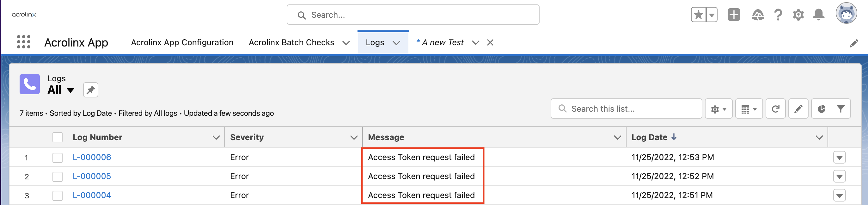Switch to Acrolinx App Configuration tab
The image size is (868, 205).
pyautogui.click(x=182, y=42)
